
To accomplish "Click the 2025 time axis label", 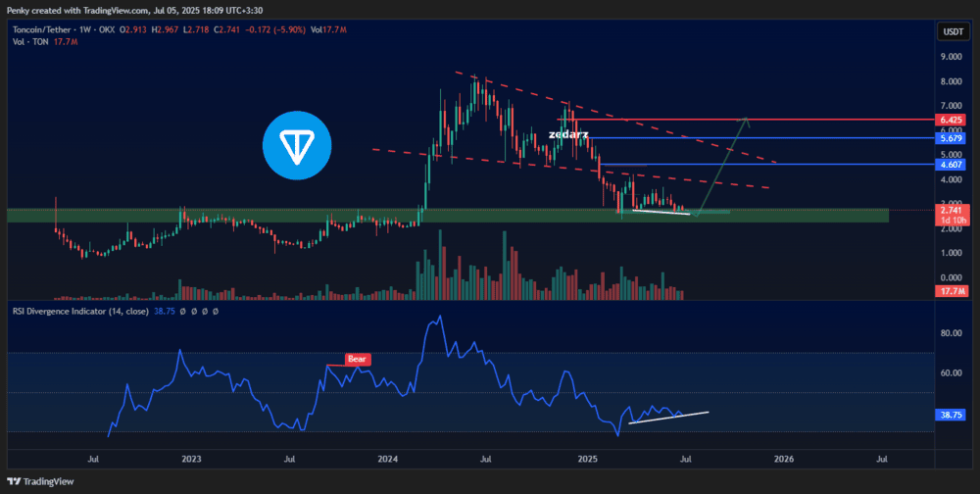I will (586, 459).
